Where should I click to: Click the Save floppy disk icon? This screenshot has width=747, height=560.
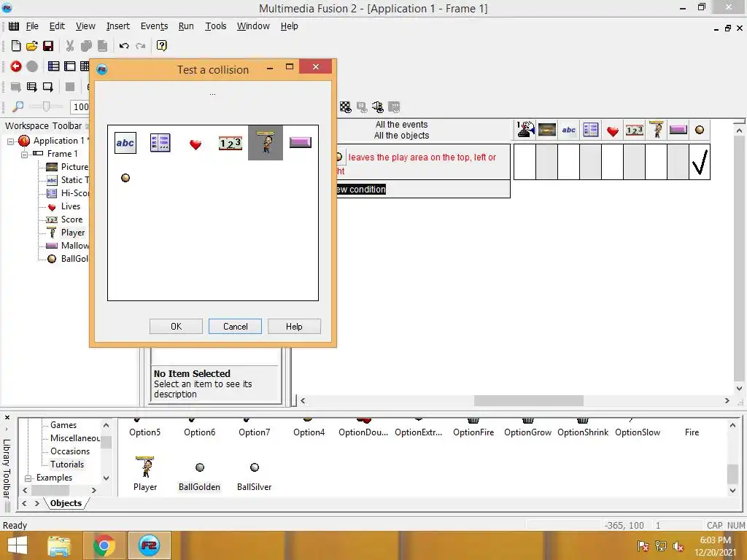click(48, 46)
